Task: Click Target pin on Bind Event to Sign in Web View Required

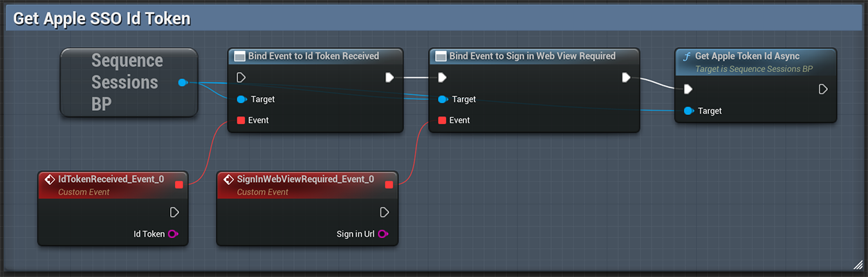Action: (x=442, y=99)
